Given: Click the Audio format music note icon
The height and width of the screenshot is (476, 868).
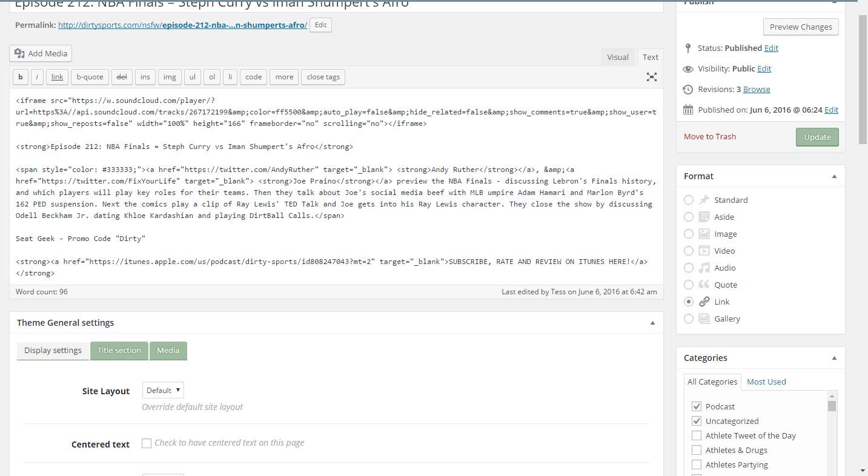Looking at the screenshot, I should [x=704, y=268].
